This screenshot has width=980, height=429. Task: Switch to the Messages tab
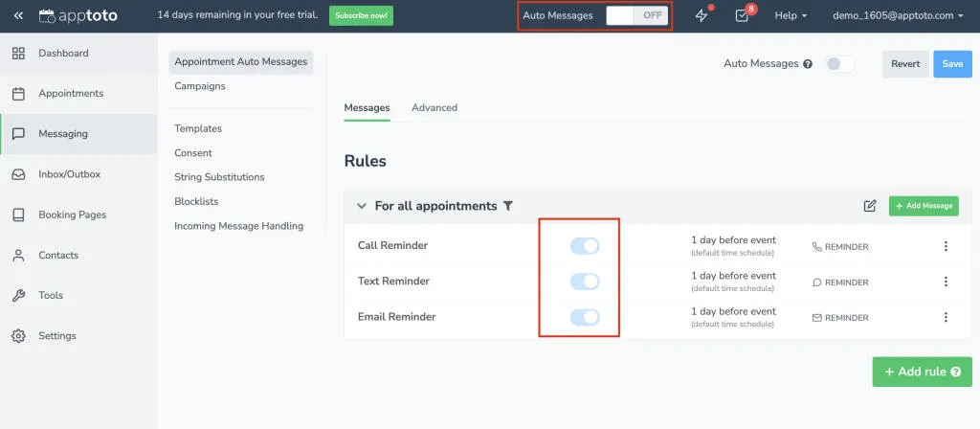pos(367,107)
